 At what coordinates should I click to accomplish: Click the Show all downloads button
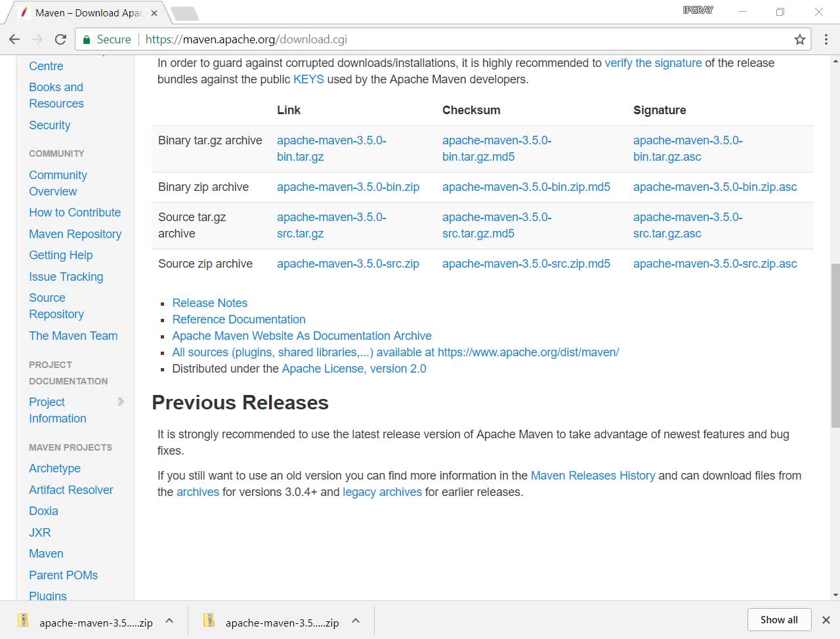pyautogui.click(x=779, y=619)
